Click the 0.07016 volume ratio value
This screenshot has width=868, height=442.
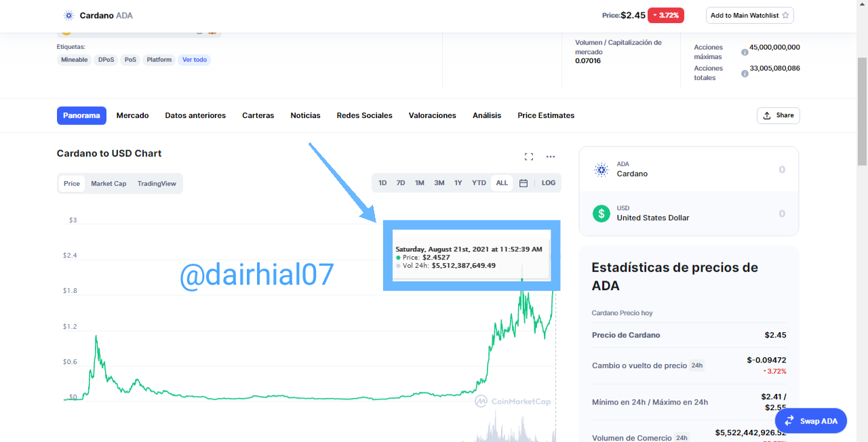[588, 61]
